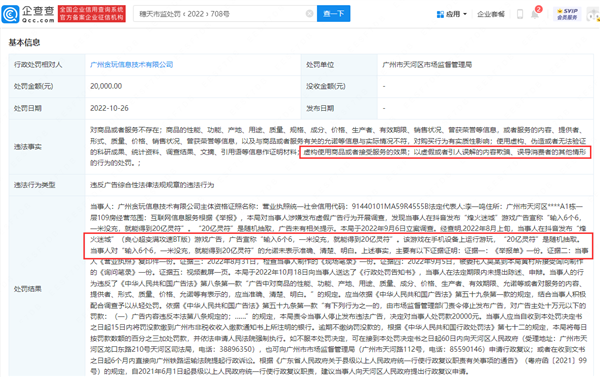Click the 没收金额(元) label cell
Viewport: 600px width, 377px height.
tap(339, 86)
